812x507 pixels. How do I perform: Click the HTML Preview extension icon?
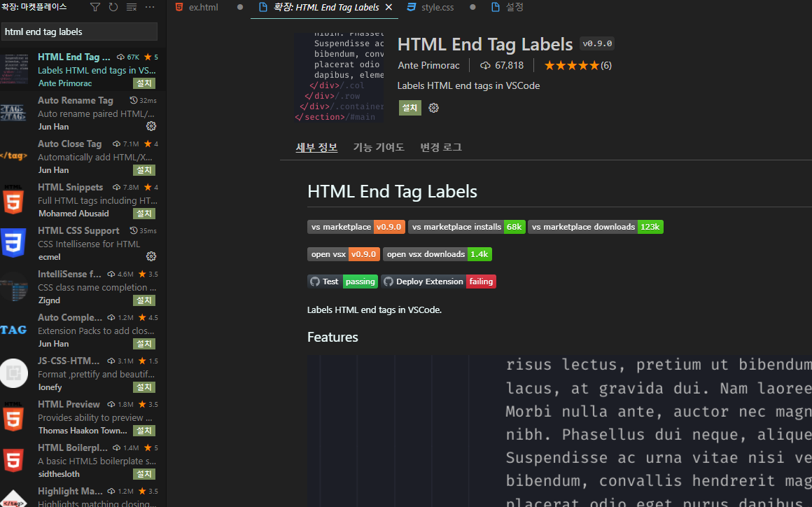tap(13, 417)
